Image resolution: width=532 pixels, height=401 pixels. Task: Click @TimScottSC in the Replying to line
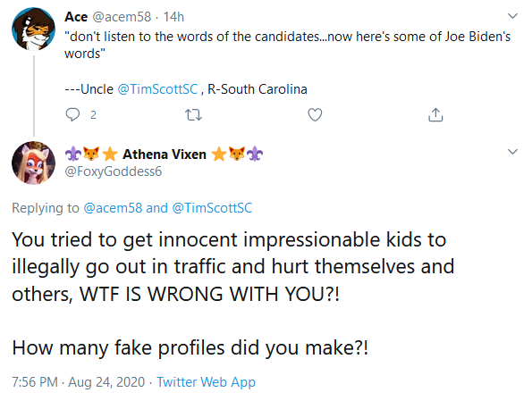click(x=212, y=208)
